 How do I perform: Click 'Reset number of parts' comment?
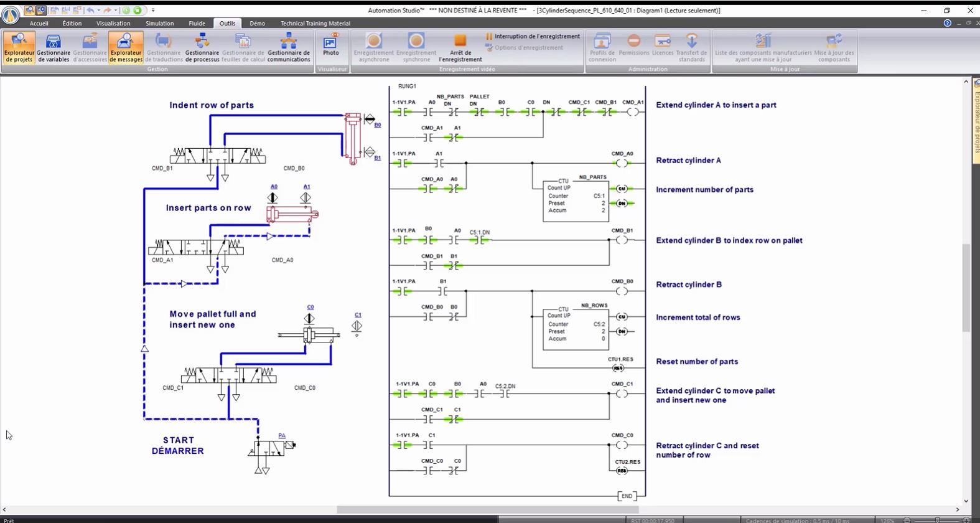pos(697,362)
